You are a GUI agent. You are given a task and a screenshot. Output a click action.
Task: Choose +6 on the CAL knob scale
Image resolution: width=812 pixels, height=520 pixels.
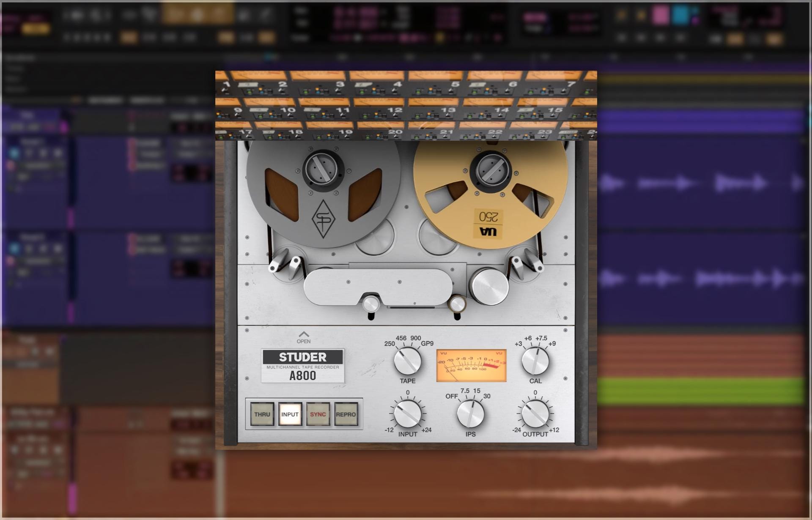[528, 338]
